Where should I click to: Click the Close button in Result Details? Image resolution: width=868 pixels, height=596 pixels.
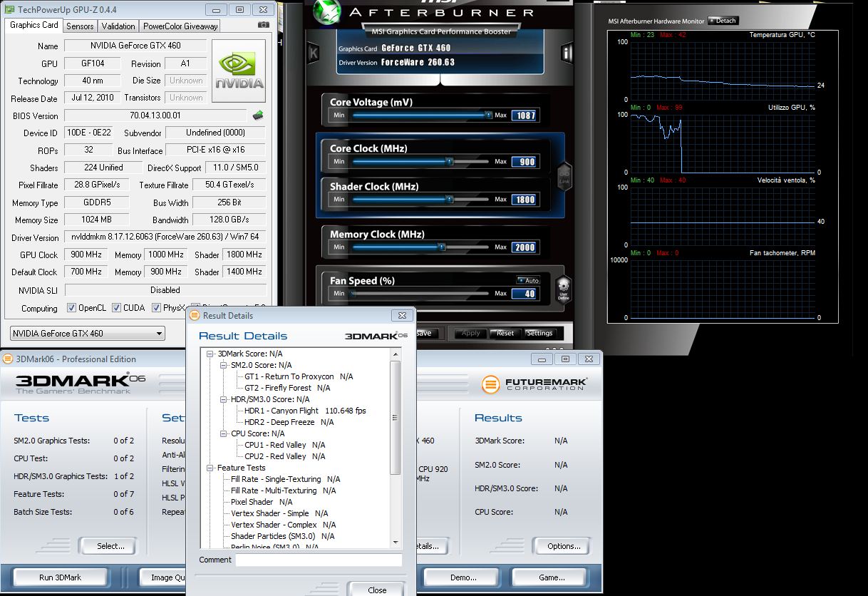pos(377,590)
